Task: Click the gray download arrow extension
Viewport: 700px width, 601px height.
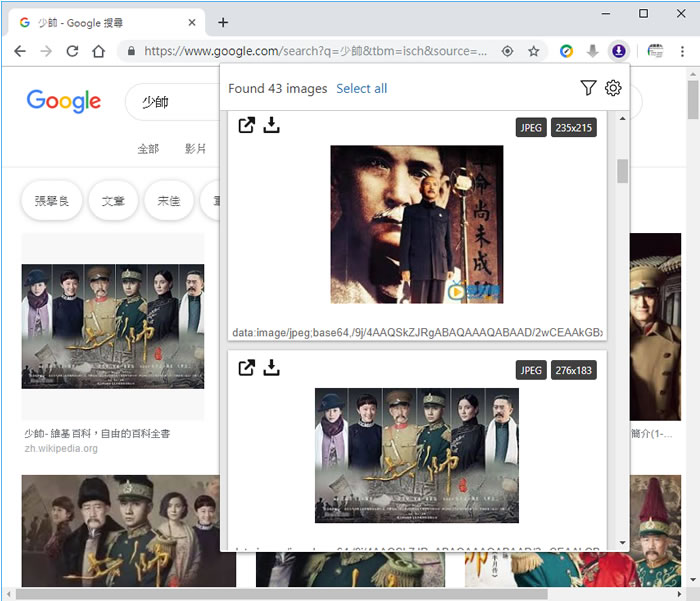Action: pos(592,51)
